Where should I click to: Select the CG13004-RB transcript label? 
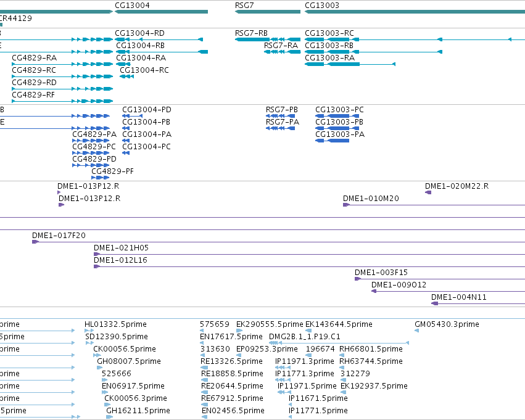pyautogui.click(x=140, y=46)
